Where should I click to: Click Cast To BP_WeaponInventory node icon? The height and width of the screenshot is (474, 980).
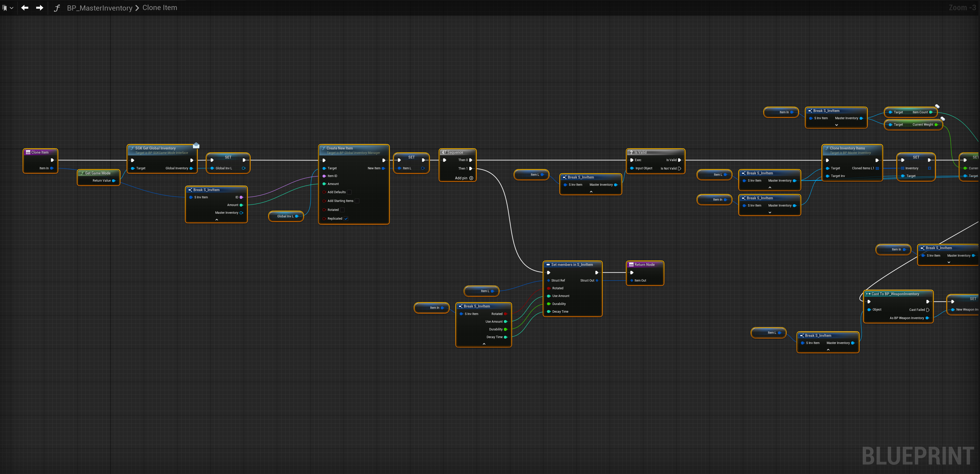pos(869,294)
